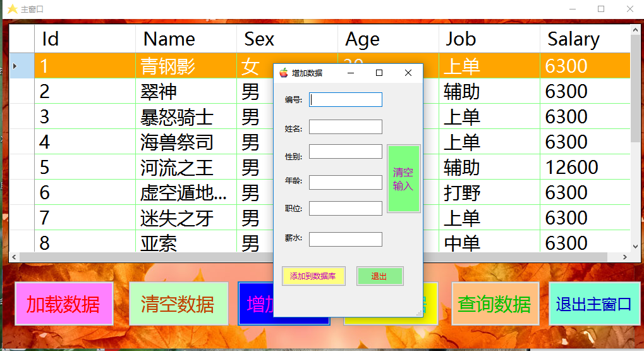Click the yellow 添加到数据库 button
Image resolution: width=644 pixels, height=351 pixels.
coord(313,276)
